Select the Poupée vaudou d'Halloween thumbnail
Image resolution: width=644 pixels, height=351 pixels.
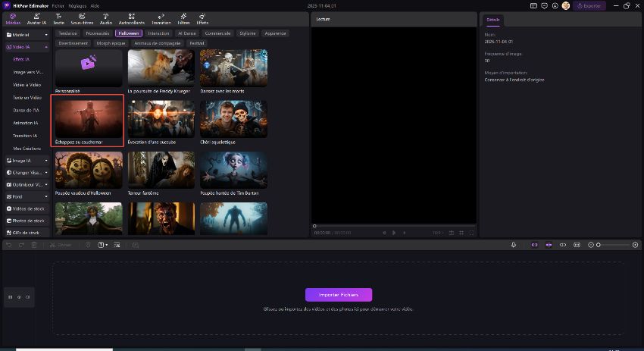(x=89, y=171)
